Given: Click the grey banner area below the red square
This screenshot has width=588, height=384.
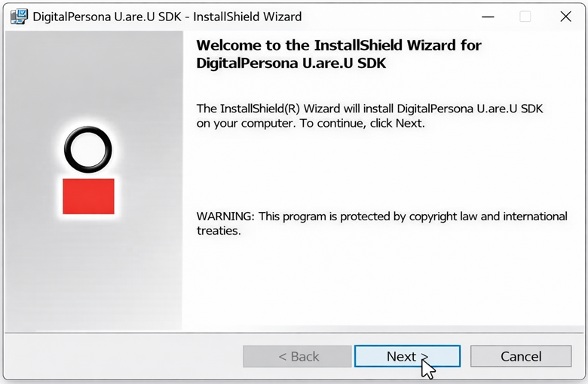Looking at the screenshot, I should (92, 272).
